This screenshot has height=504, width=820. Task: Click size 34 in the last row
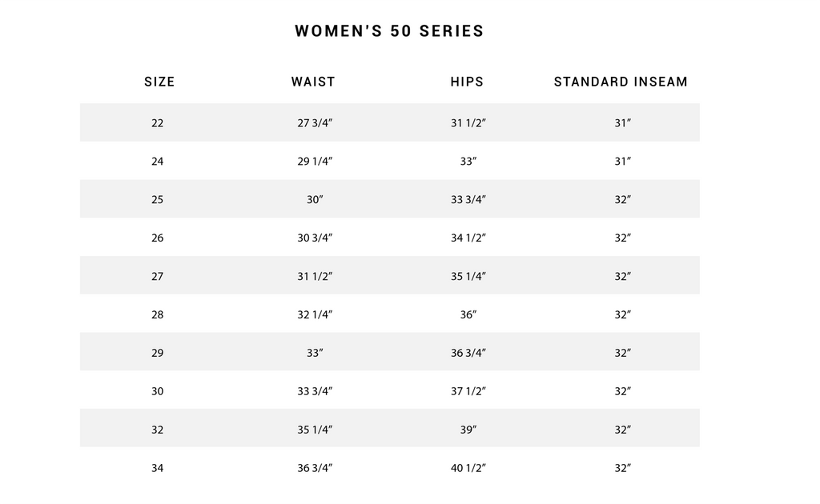[158, 468]
